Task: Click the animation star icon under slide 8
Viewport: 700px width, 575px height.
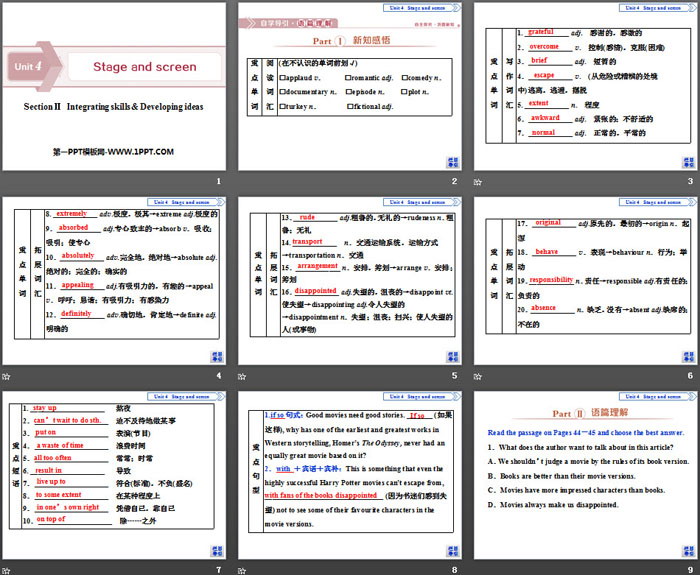Action: pyautogui.click(x=243, y=568)
